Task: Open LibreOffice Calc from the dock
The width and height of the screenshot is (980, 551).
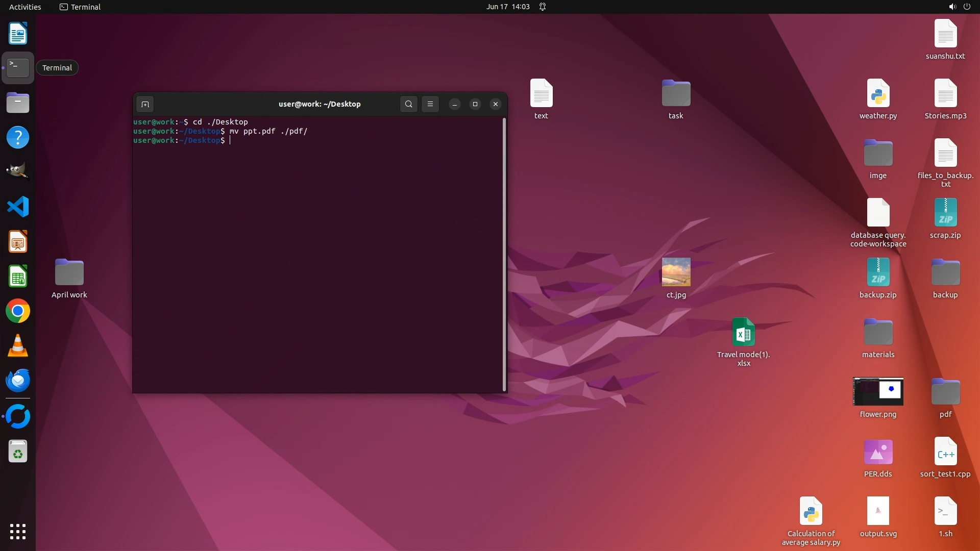Action: pos(18,277)
